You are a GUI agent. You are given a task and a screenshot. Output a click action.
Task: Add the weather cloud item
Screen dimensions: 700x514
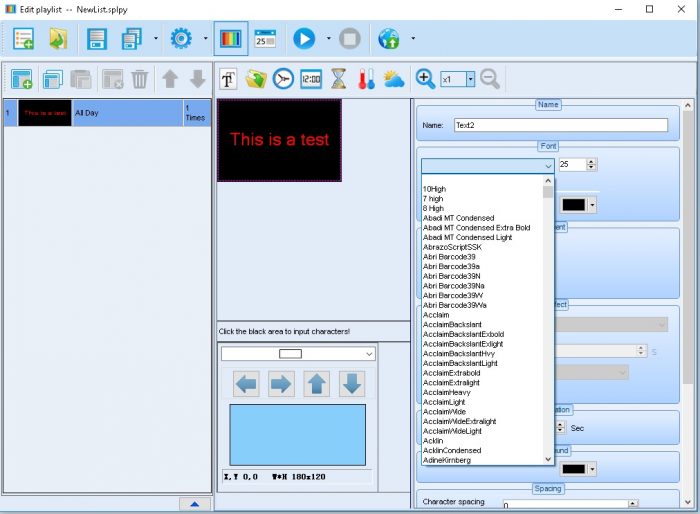[x=393, y=79]
